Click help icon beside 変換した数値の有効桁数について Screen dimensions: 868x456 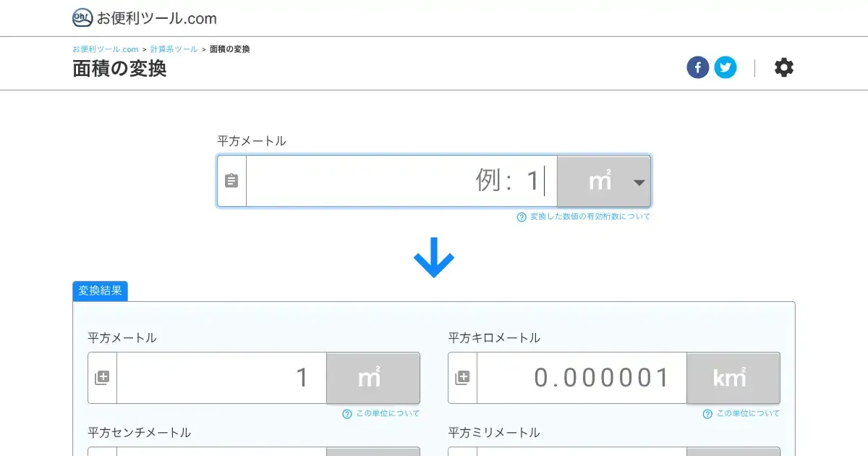[x=522, y=217]
